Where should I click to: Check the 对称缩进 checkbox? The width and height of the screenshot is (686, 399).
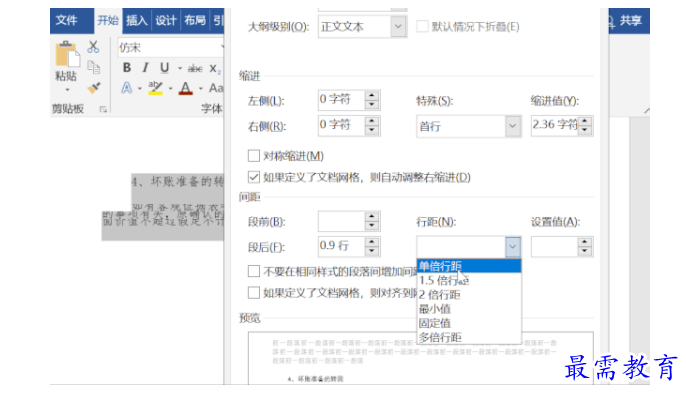click(x=254, y=156)
